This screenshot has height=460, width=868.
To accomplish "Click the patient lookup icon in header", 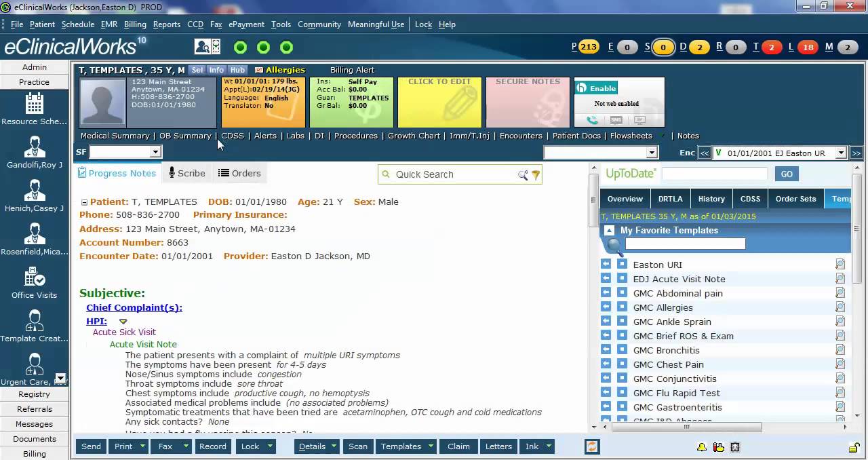I will (202, 47).
